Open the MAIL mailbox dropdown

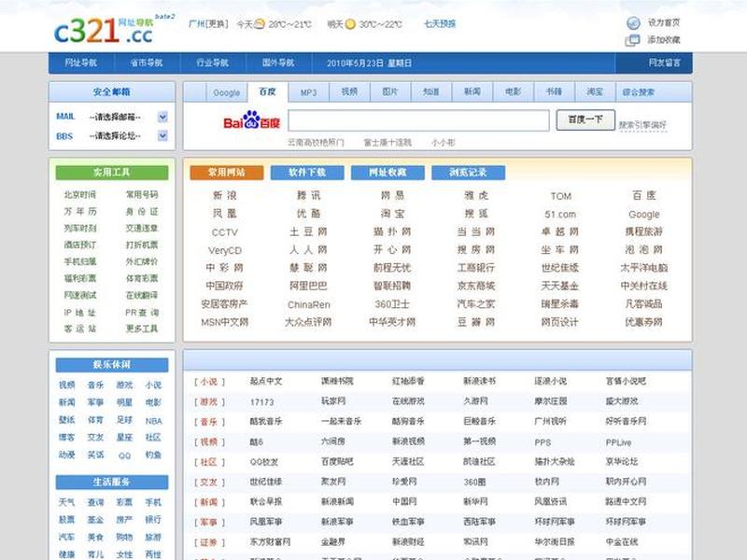click(x=162, y=117)
